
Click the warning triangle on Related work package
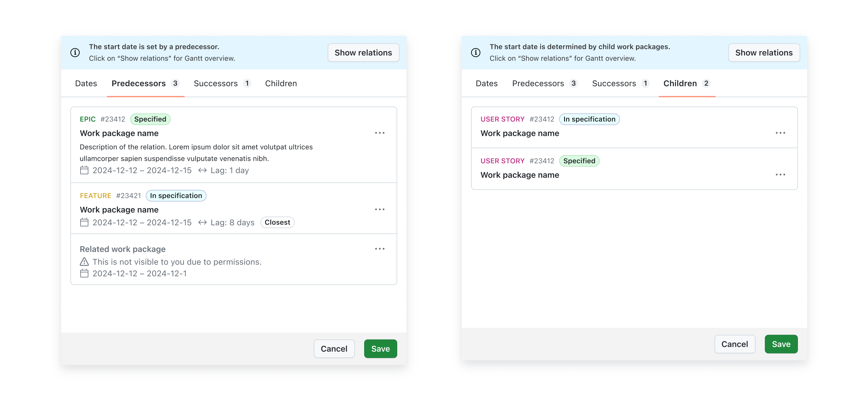pyautogui.click(x=84, y=262)
